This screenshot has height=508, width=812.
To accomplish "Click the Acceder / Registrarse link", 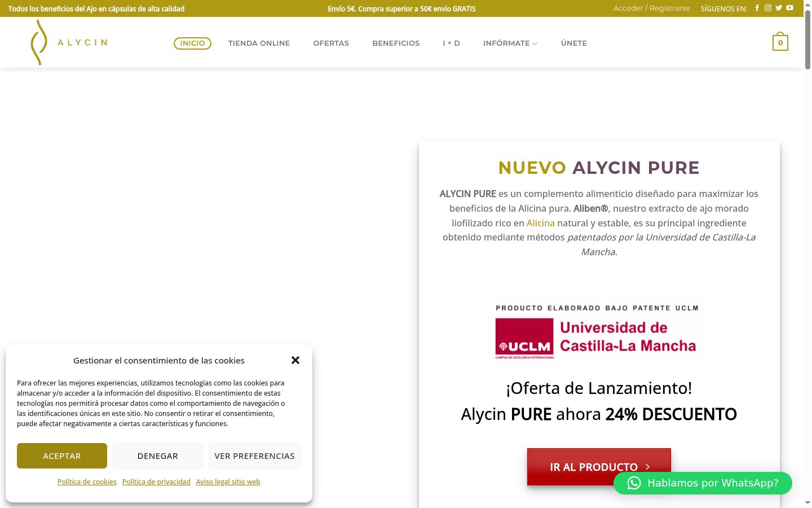I will pos(651,8).
